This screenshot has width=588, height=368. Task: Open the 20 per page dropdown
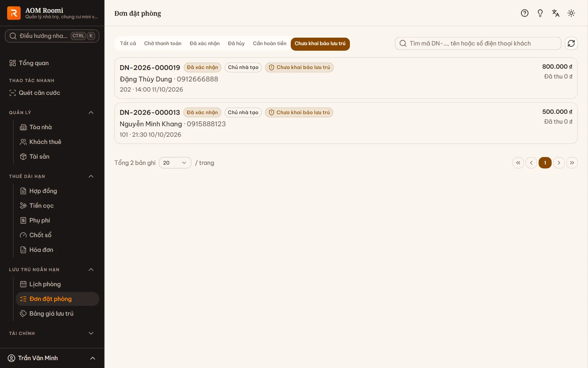click(175, 163)
